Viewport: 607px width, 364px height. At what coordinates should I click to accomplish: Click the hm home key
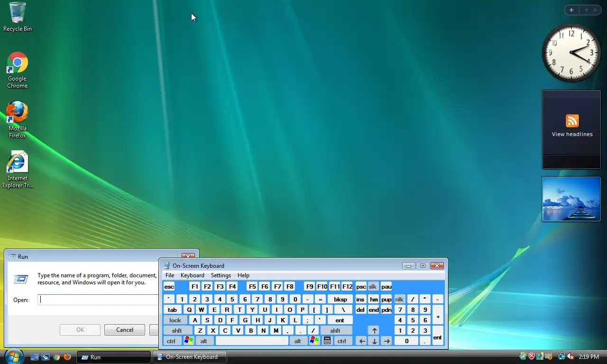click(374, 299)
